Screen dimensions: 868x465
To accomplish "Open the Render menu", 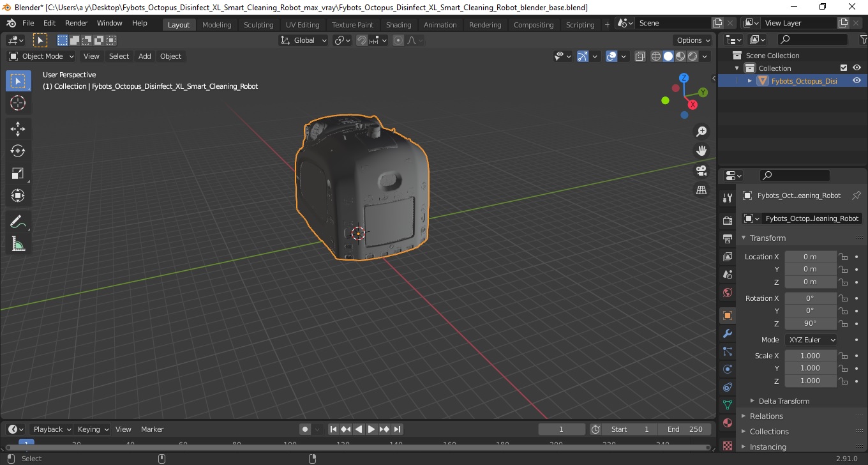I will (77, 23).
